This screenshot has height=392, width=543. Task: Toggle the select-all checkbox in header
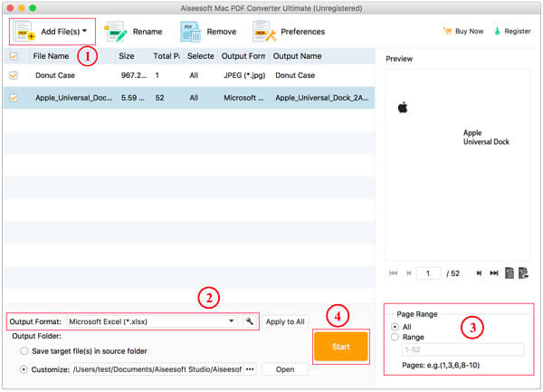[x=14, y=56]
